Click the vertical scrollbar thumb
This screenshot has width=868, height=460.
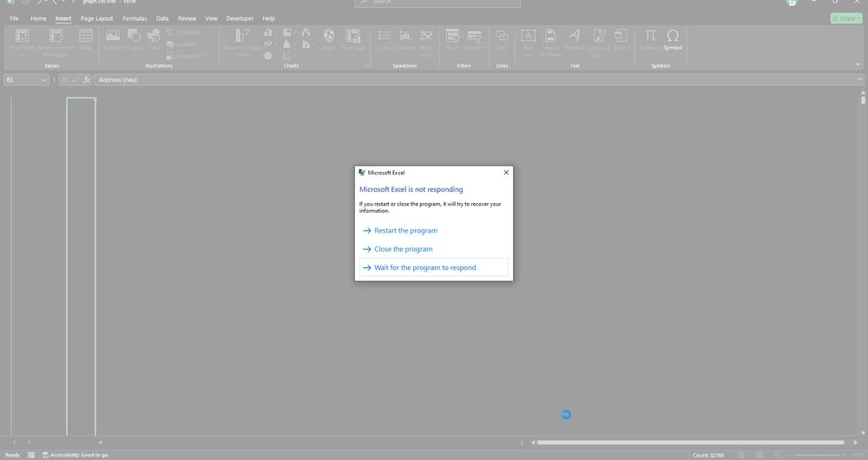coord(863,100)
